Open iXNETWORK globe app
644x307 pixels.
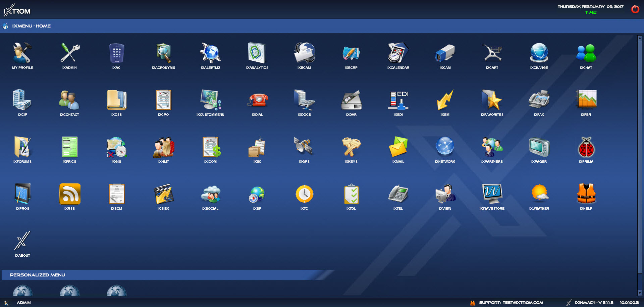pyautogui.click(x=445, y=147)
